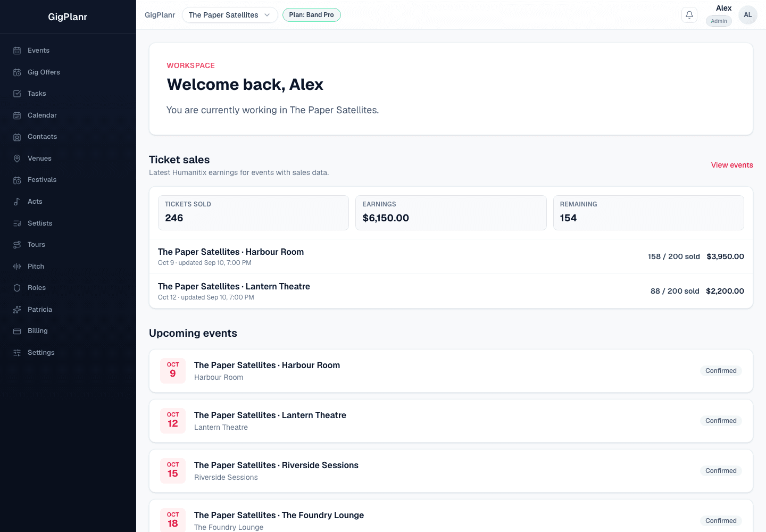Viewport: 766px width, 532px height.
Task: Click the Earnings $6,150.00 stat card
Action: click(x=451, y=213)
